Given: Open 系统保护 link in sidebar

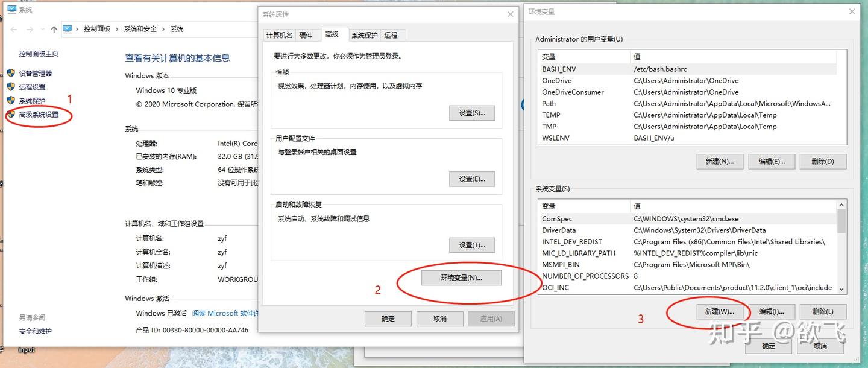Looking at the screenshot, I should click(32, 101).
